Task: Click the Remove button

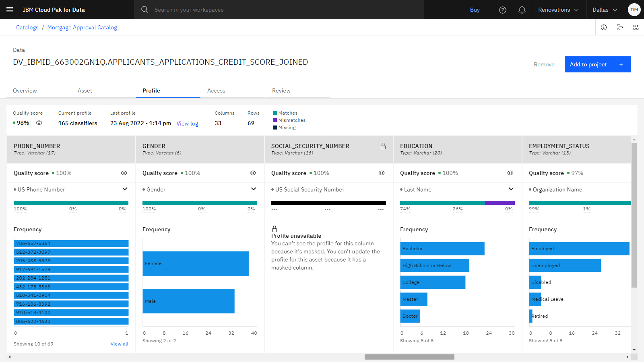Action: click(x=544, y=64)
